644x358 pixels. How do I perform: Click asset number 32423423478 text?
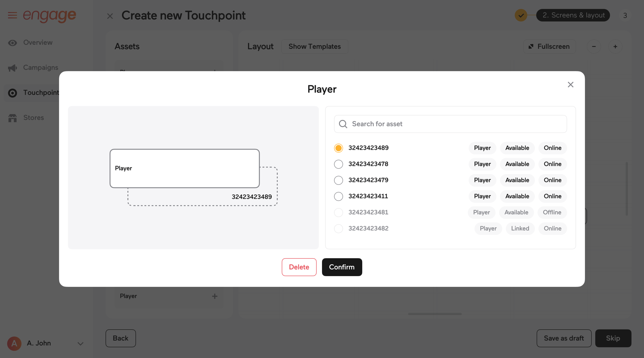tap(368, 164)
